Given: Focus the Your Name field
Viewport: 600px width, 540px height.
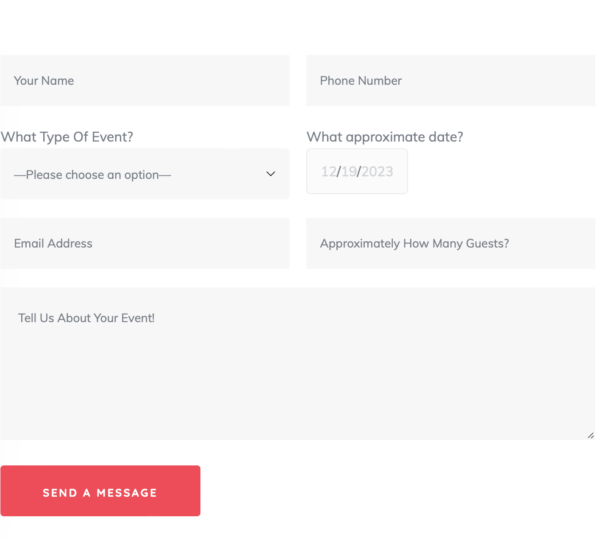Looking at the screenshot, I should (145, 80).
